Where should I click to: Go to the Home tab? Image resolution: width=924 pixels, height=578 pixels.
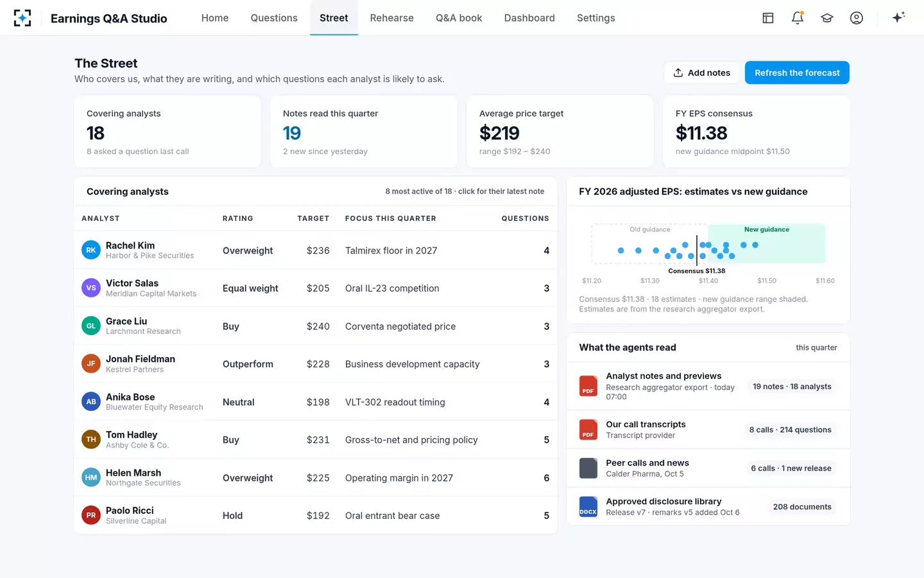coord(215,18)
